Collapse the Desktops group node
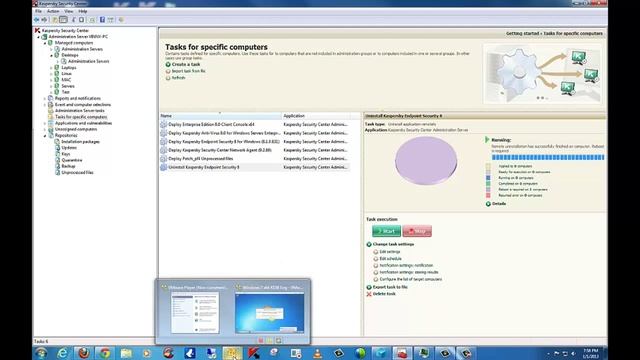Screen dimensions: 640x360 [51, 55]
